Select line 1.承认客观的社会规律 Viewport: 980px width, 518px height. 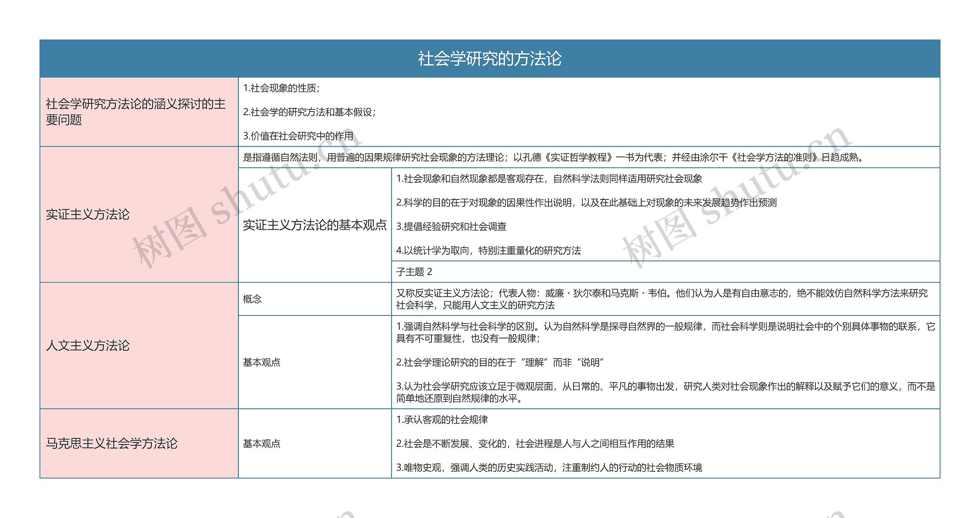coord(442,420)
